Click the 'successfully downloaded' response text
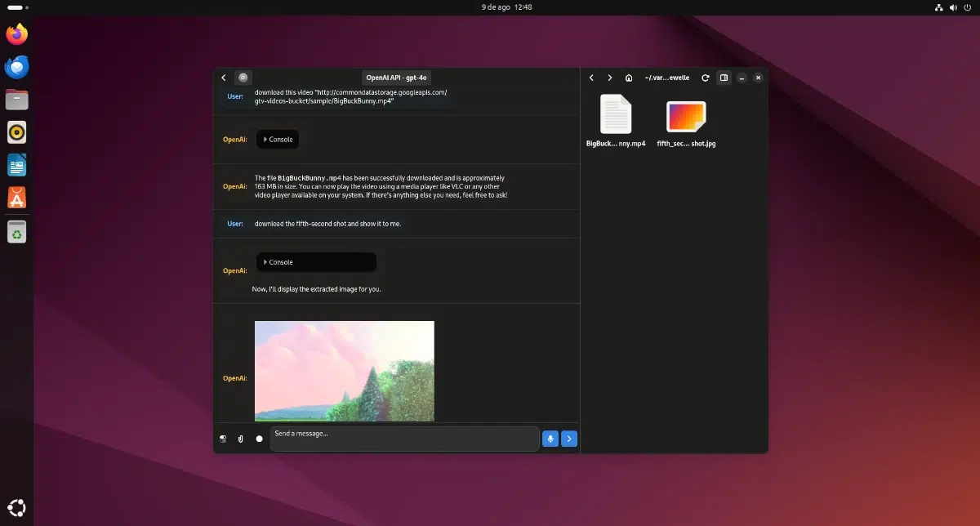 tap(381, 186)
